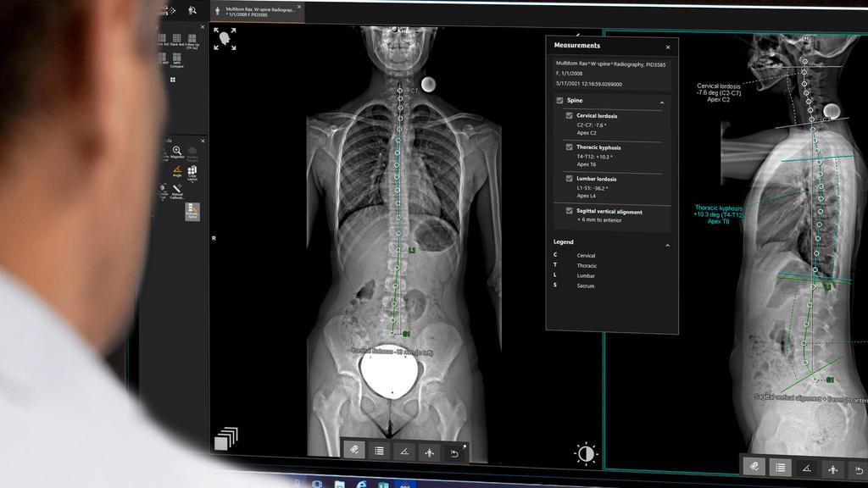
Task: Click the list button in left viewer toolbar
Action: point(379,451)
